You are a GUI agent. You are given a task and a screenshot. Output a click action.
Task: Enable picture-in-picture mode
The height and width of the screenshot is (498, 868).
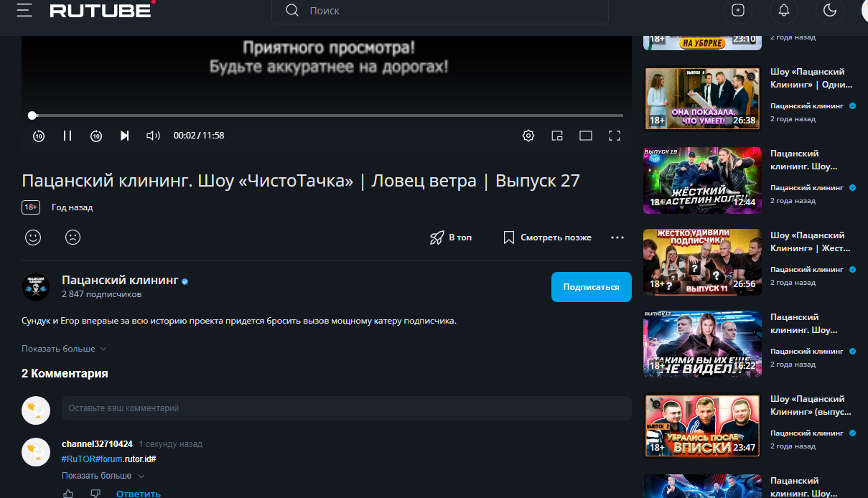[x=557, y=136]
